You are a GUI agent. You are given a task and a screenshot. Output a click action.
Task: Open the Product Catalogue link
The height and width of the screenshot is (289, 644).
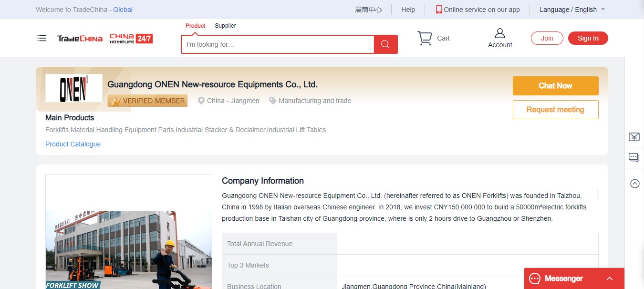(73, 144)
